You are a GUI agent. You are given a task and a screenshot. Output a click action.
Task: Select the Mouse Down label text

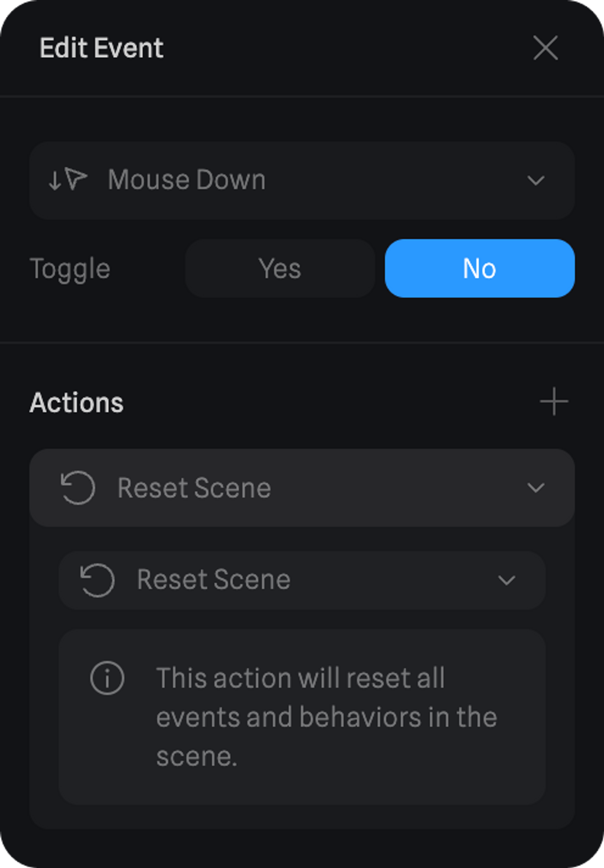coord(187,180)
